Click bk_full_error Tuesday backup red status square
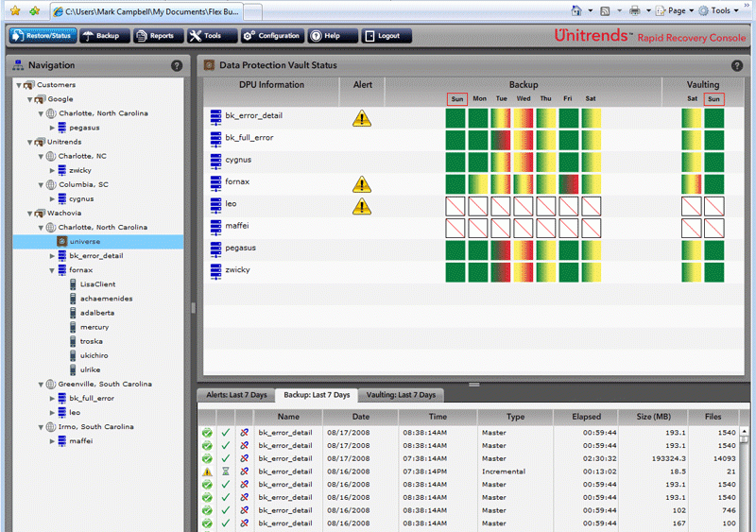Screen dimensions: 756x532 tap(501, 141)
